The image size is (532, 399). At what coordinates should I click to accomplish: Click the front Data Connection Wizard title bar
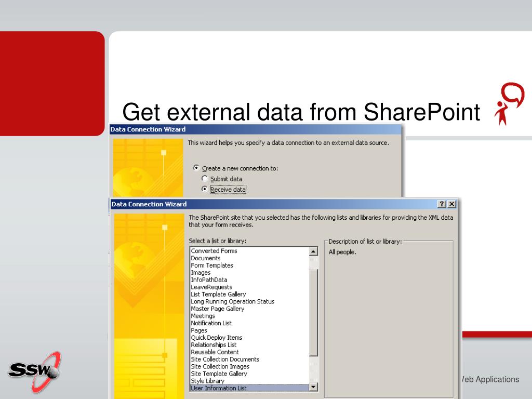tap(284, 204)
